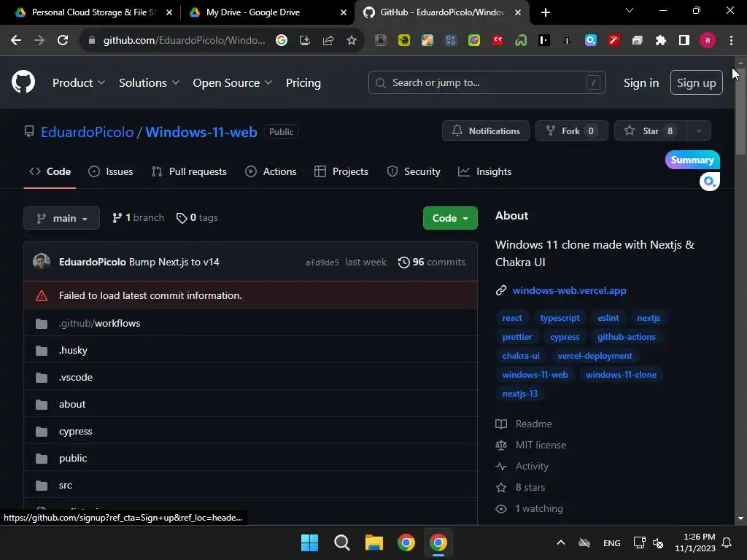Fork the repository

click(572, 131)
